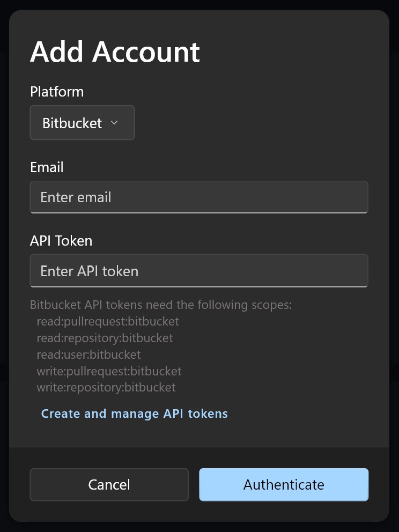The width and height of the screenshot is (399, 532).
Task: Click the highlighted Authenticate confirmation action
Action: 283,484
